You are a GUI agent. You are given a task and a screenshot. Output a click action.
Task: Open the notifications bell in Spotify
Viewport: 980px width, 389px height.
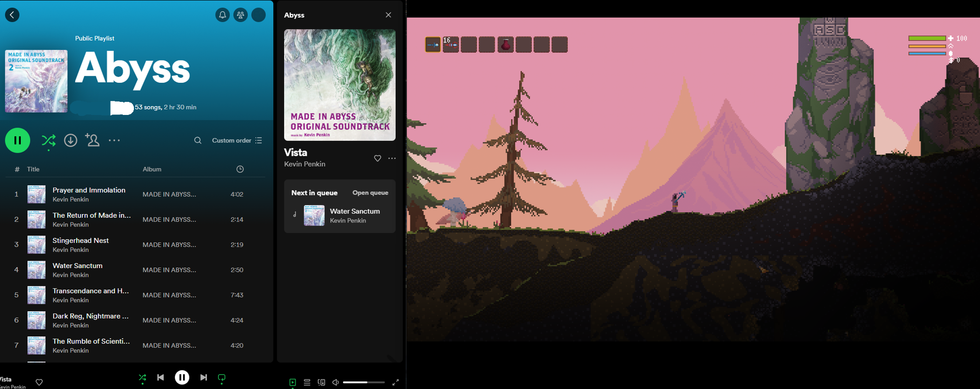point(222,15)
